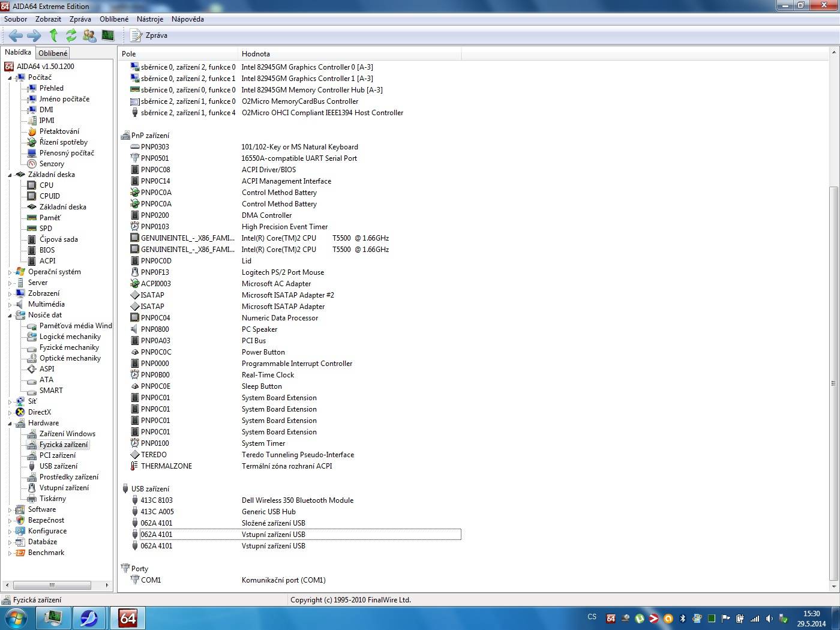Click the Refresh toolbar icon

click(x=71, y=35)
